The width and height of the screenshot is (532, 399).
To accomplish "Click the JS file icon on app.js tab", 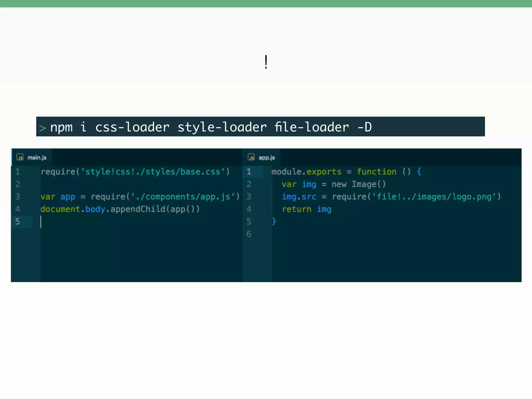I will [251, 157].
